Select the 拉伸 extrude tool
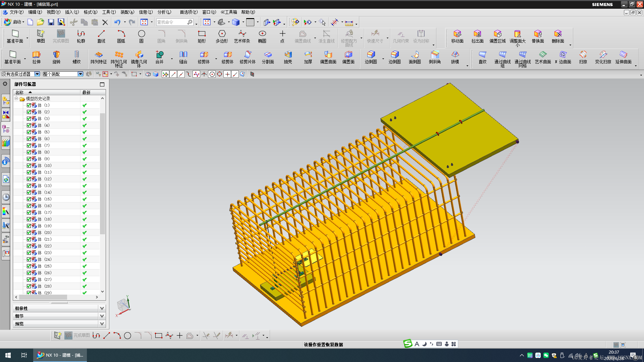This screenshot has width=644, height=362. click(36, 57)
